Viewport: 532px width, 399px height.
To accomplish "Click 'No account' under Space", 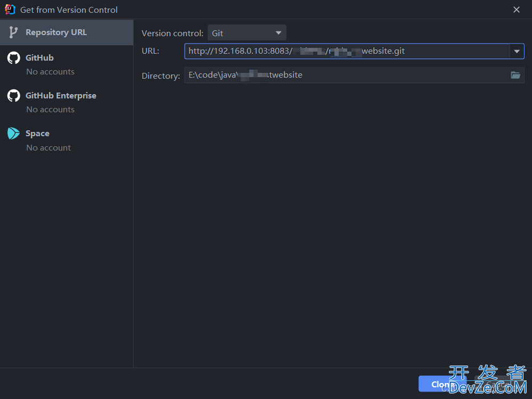I will 48,148.
